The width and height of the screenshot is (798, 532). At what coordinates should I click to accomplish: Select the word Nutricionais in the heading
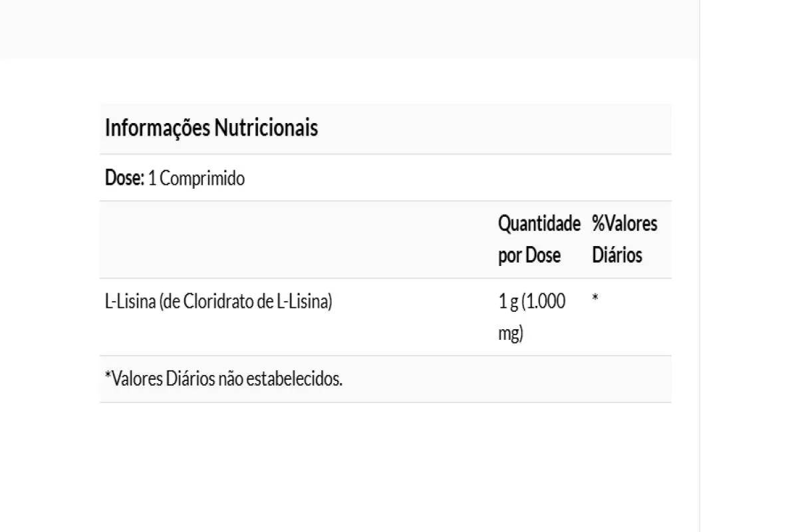(x=266, y=128)
